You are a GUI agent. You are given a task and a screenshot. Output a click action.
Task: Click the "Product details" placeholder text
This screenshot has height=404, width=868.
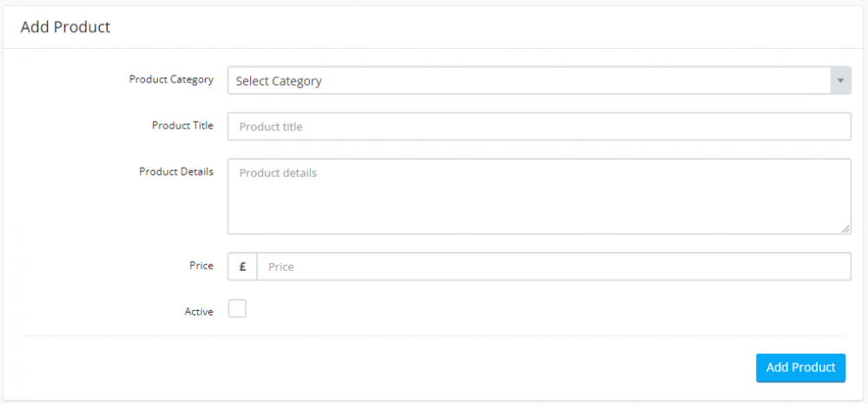coord(278,173)
